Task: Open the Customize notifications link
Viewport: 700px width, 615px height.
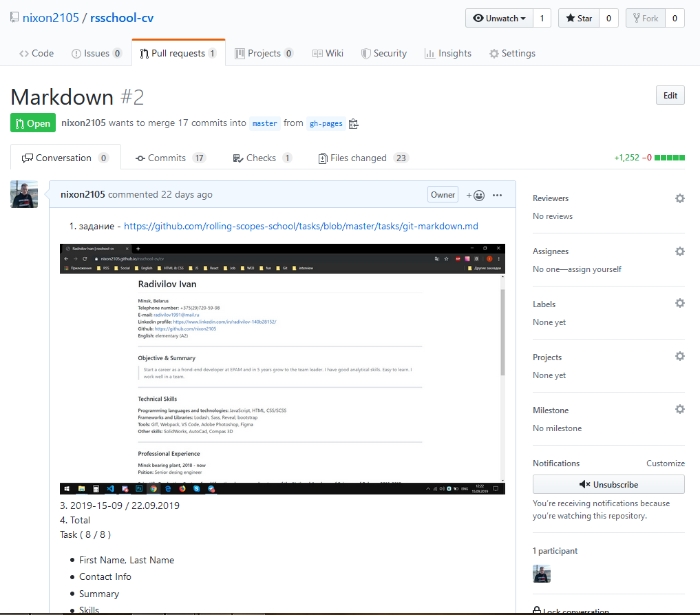Action: click(665, 463)
